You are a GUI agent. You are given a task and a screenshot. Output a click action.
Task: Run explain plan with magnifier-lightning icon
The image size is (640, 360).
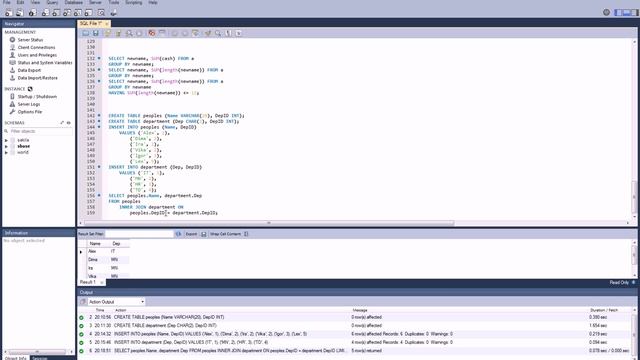[x=129, y=33]
